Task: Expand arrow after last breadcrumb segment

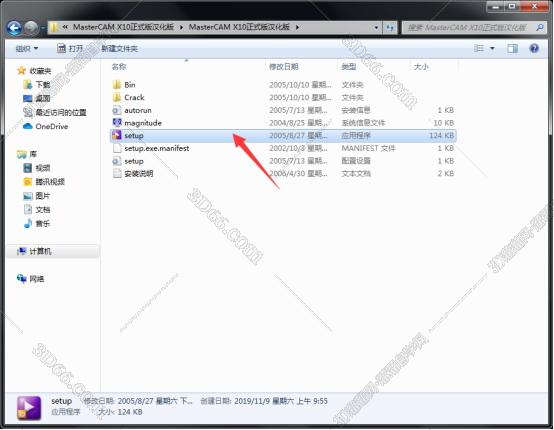Action: point(297,27)
